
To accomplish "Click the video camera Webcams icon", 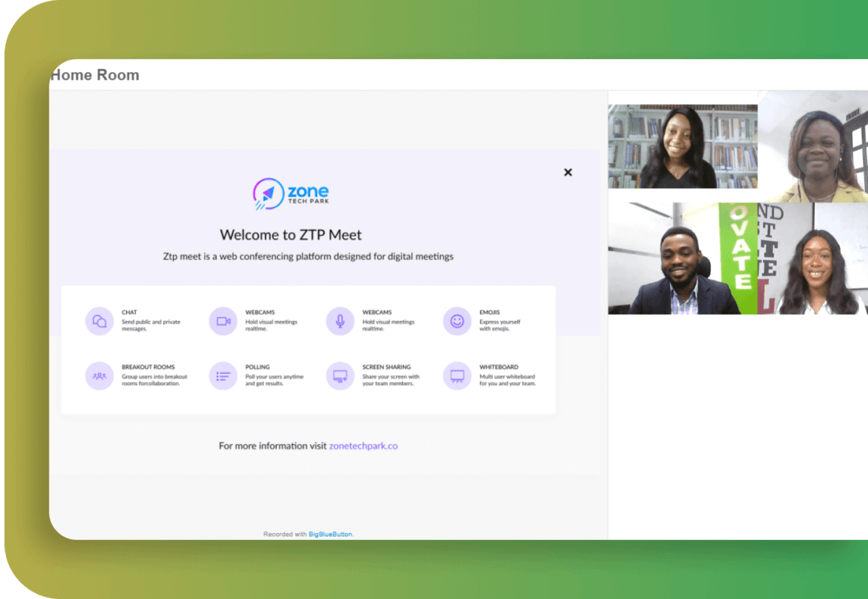I will [223, 321].
